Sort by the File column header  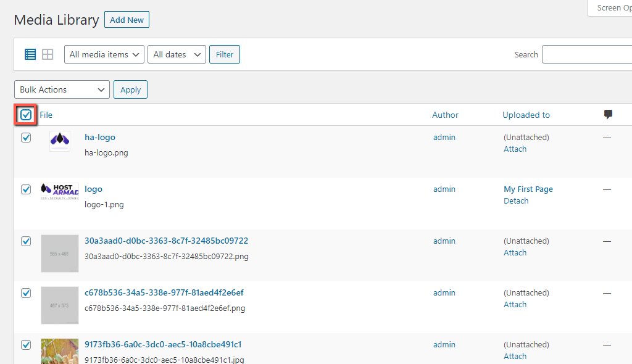click(x=46, y=115)
